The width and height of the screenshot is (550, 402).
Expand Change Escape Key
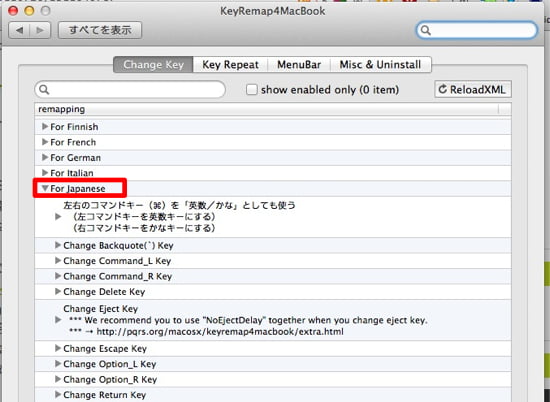[x=58, y=348]
